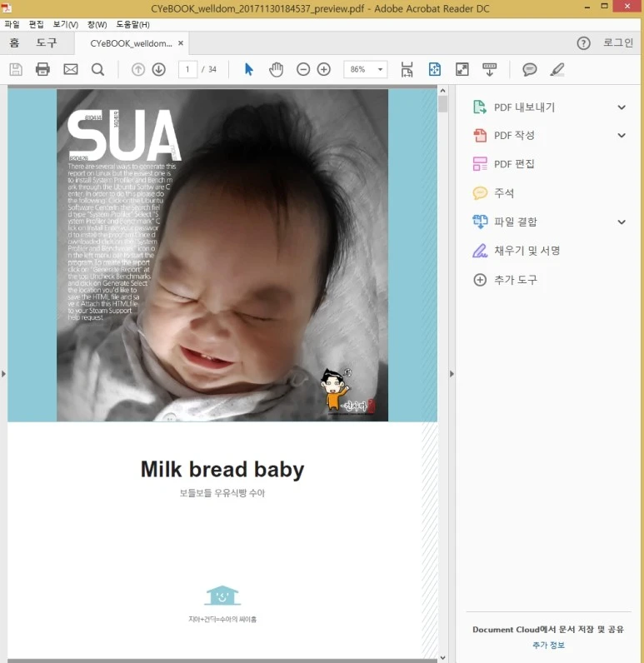The image size is (644, 663).
Task: Click the PDF 편집 edit icon
Action: click(480, 164)
